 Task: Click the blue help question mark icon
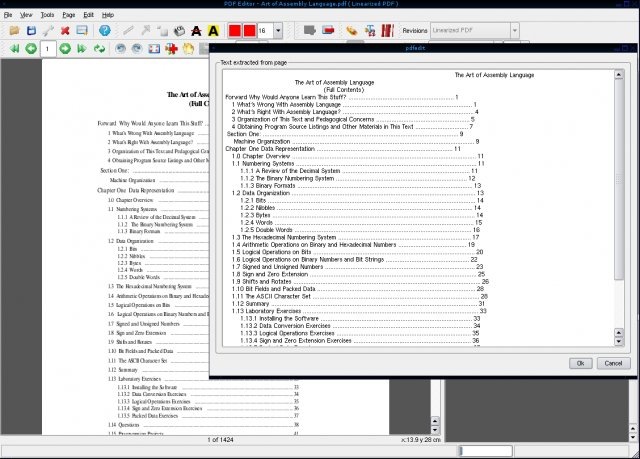pyautogui.click(x=105, y=31)
